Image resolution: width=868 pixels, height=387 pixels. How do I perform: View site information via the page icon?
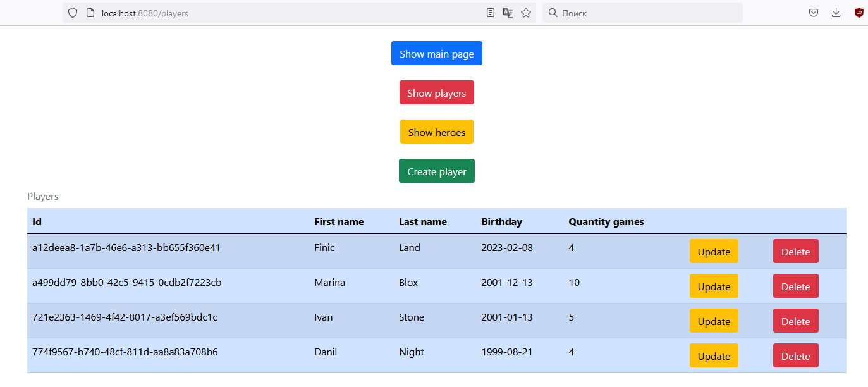pos(89,12)
